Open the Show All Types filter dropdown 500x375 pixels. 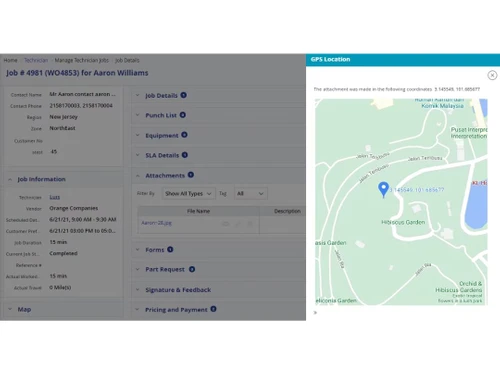pyautogui.click(x=188, y=194)
